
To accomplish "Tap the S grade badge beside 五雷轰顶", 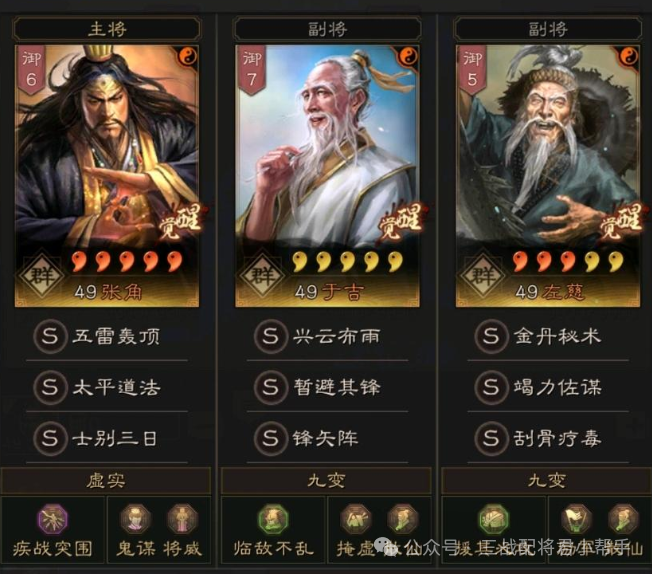I will click(50, 336).
